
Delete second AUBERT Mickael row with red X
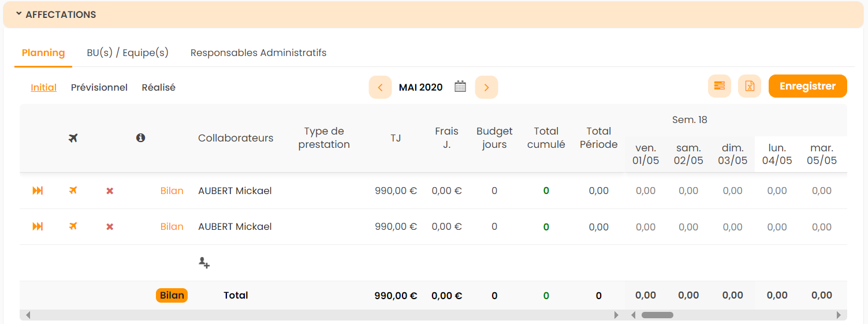pyautogui.click(x=110, y=226)
